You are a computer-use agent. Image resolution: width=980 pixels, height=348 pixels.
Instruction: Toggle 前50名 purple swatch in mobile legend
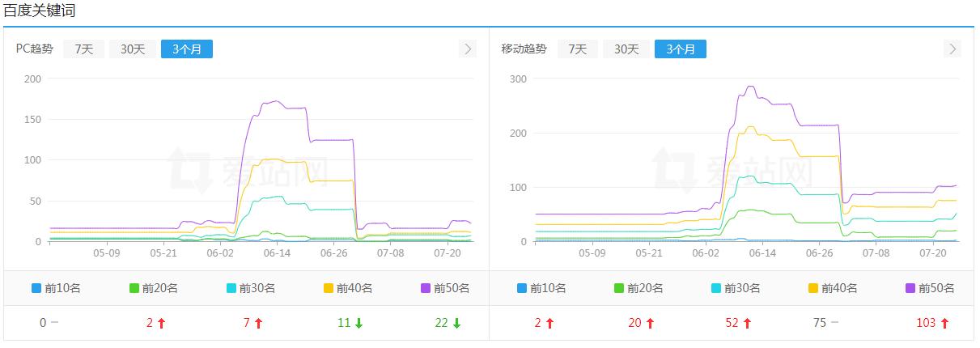pyautogui.click(x=910, y=288)
